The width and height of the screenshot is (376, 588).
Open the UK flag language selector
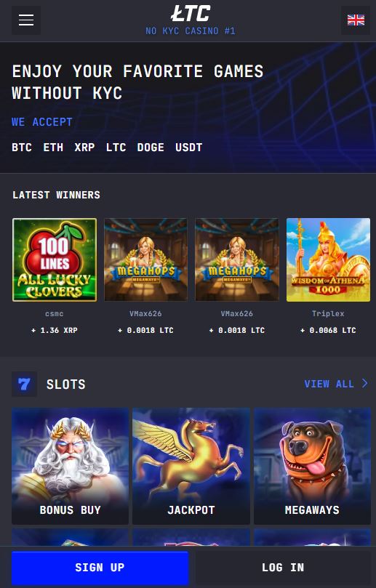tap(356, 20)
